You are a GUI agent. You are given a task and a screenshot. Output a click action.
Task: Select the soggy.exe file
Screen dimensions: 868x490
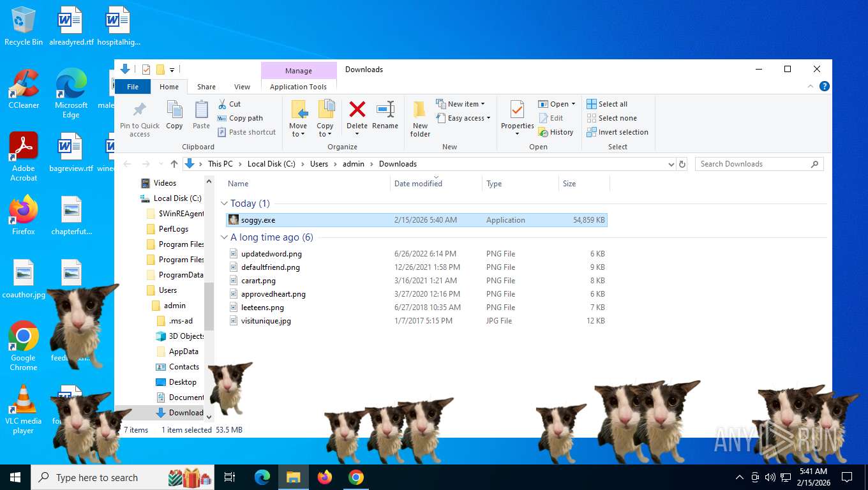(x=417, y=220)
